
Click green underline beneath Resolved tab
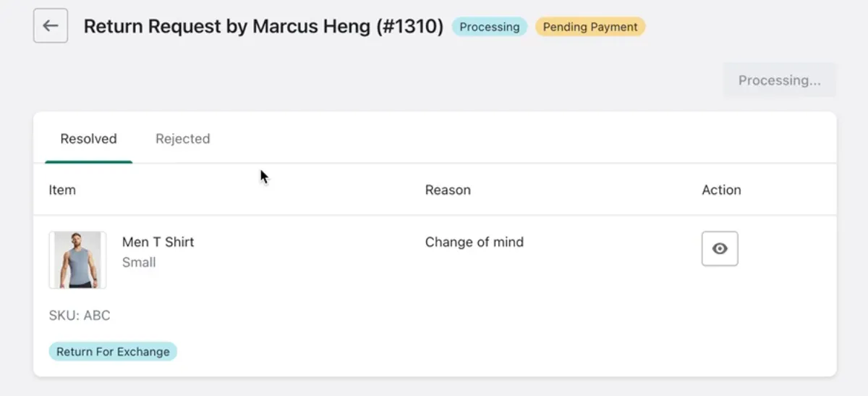(88, 162)
